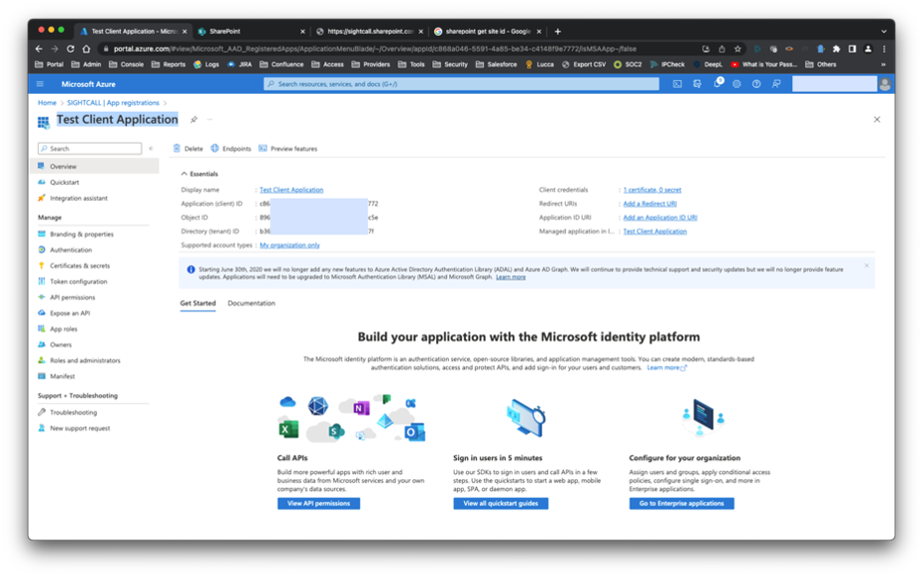The height and width of the screenshot is (577, 924).
Task: Open the browser home icon
Action: coord(86,49)
